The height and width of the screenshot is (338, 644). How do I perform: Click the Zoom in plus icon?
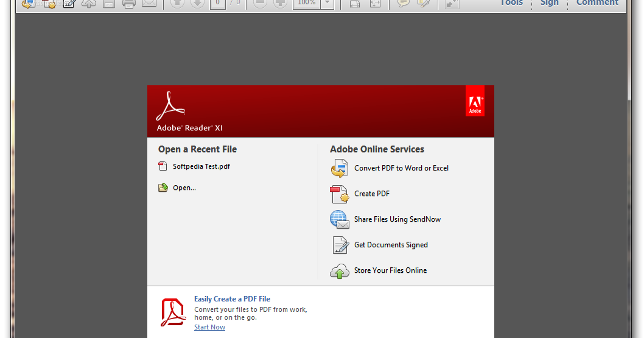(x=280, y=4)
